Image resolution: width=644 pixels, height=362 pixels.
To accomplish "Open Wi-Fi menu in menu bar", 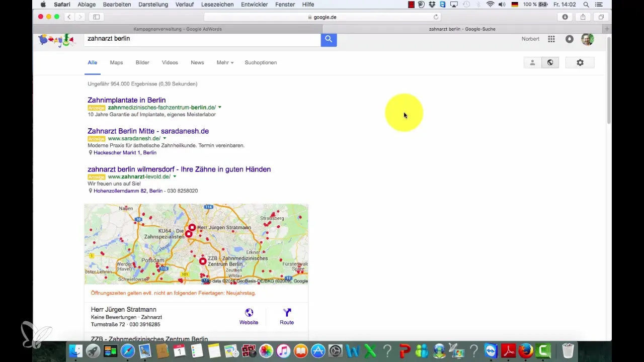I will click(x=490, y=5).
